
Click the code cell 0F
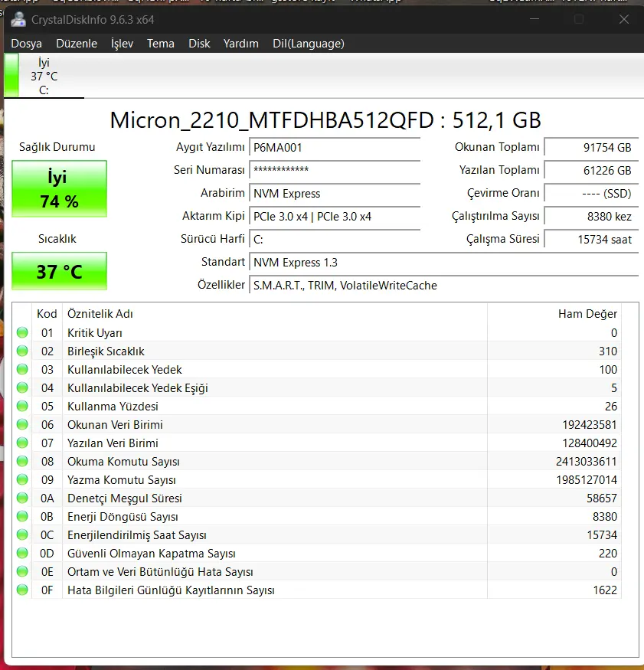47,590
